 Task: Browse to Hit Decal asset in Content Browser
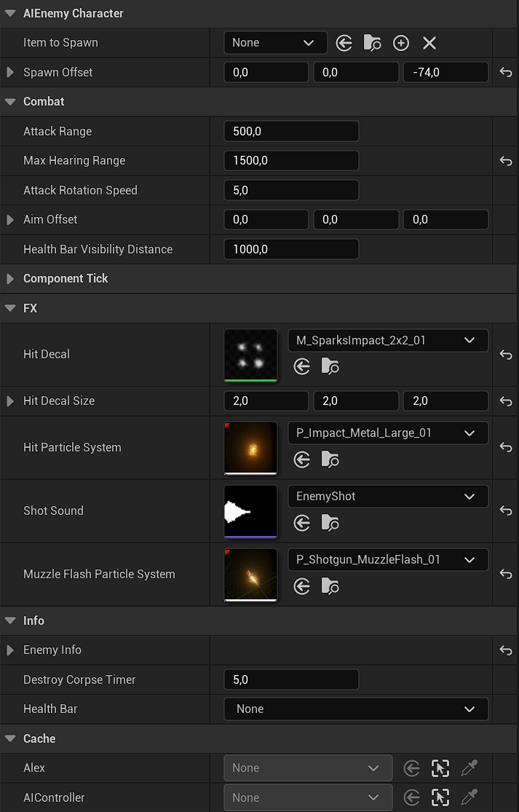[x=330, y=366]
